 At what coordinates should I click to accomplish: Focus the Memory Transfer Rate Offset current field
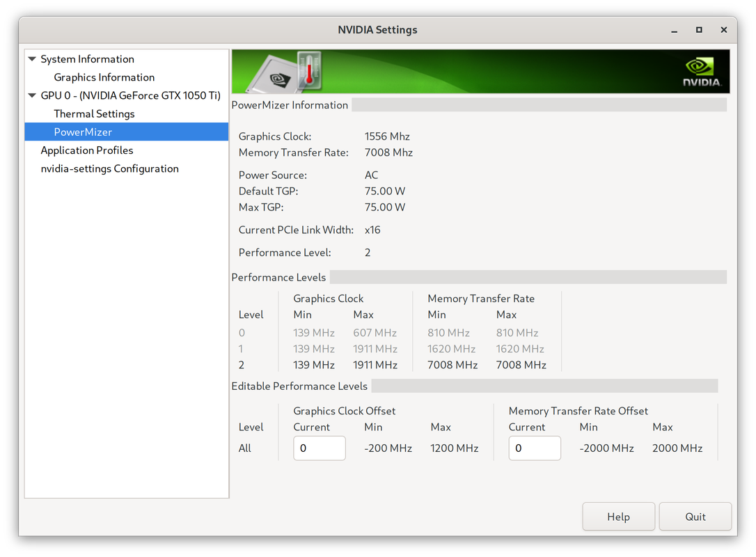(534, 448)
